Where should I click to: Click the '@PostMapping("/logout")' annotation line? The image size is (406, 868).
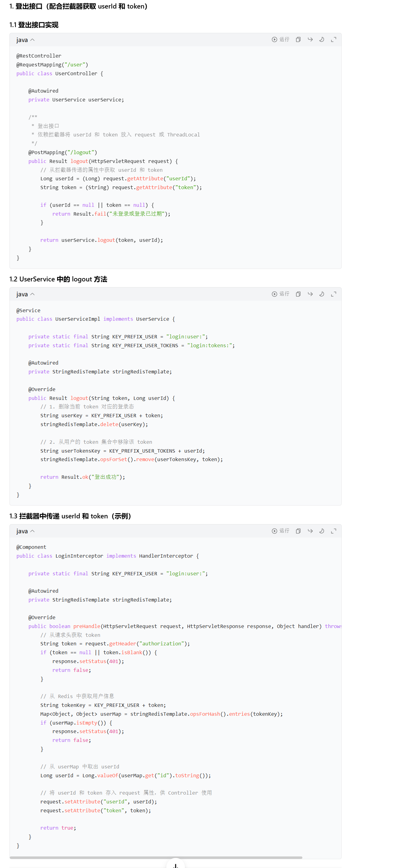[x=63, y=152]
